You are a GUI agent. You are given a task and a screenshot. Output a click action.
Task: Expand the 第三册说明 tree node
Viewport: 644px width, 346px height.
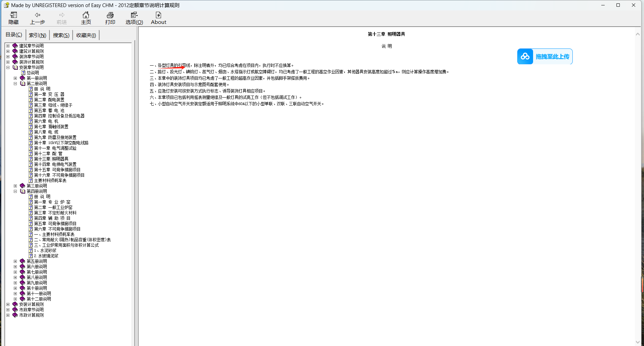tap(15, 186)
